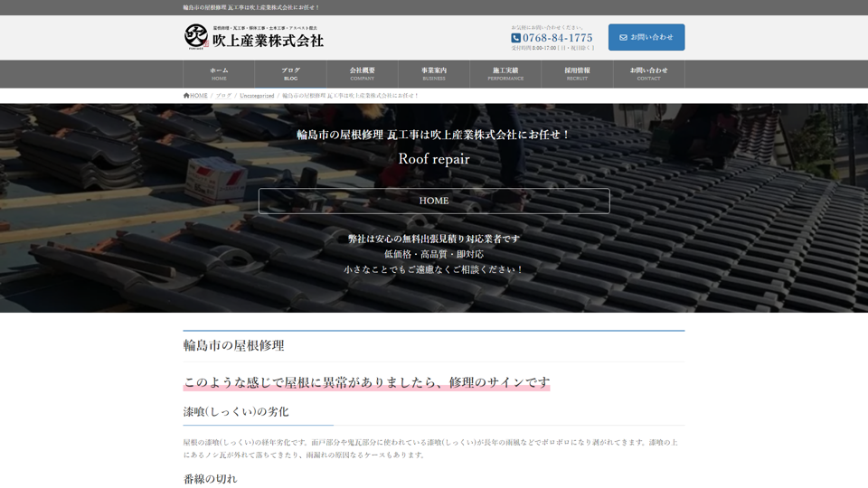The height and width of the screenshot is (488, 868).
Task: Open the ブログ BLOG menu item
Action: coord(290,74)
